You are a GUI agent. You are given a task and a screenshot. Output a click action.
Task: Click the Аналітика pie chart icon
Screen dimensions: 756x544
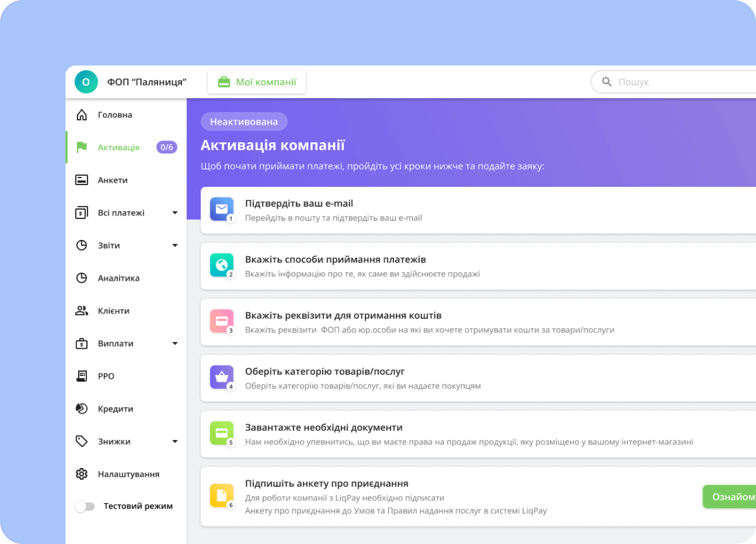[81, 278]
